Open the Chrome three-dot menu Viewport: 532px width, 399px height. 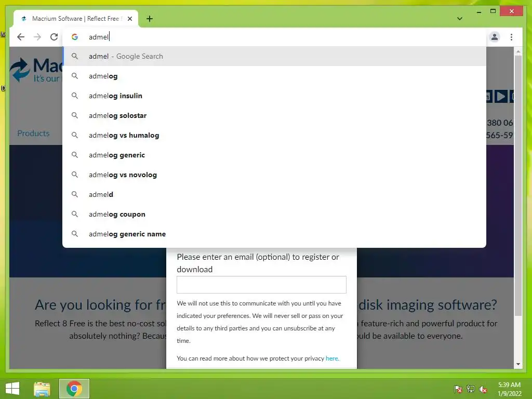pos(511,37)
